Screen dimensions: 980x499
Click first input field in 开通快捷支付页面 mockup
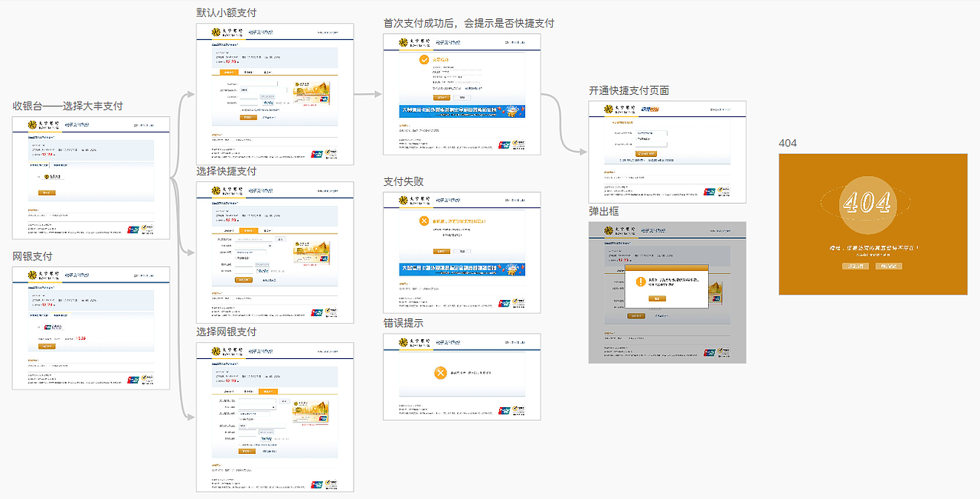(x=652, y=132)
